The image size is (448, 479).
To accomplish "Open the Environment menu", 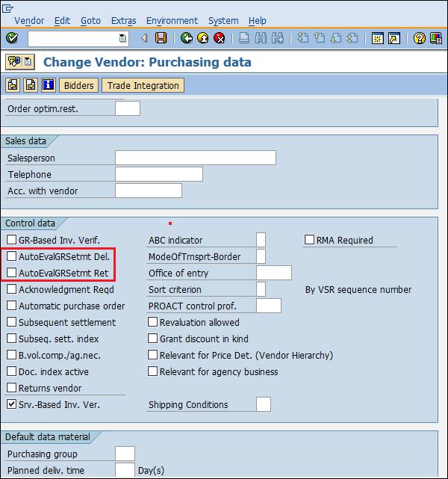I will tap(172, 21).
